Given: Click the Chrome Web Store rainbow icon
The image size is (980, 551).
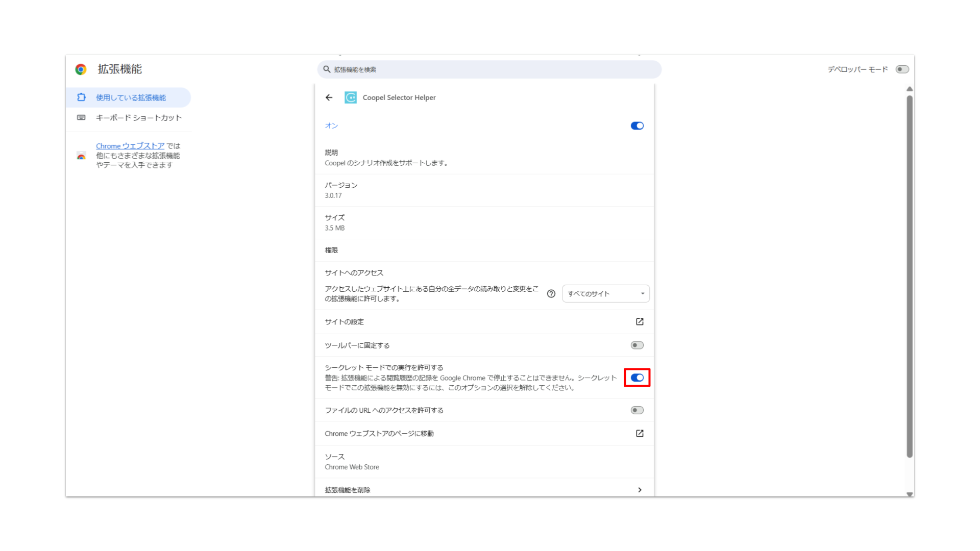Looking at the screenshot, I should click(x=81, y=156).
